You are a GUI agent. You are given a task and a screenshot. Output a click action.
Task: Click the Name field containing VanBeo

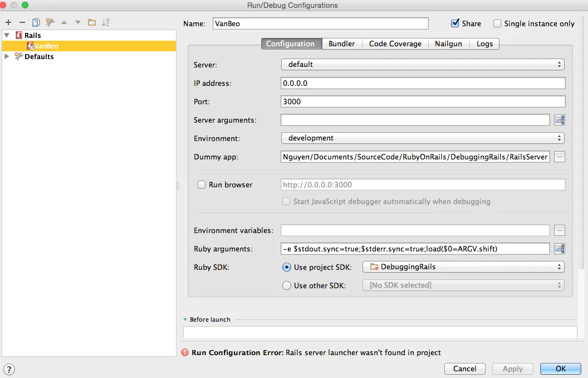click(x=321, y=23)
